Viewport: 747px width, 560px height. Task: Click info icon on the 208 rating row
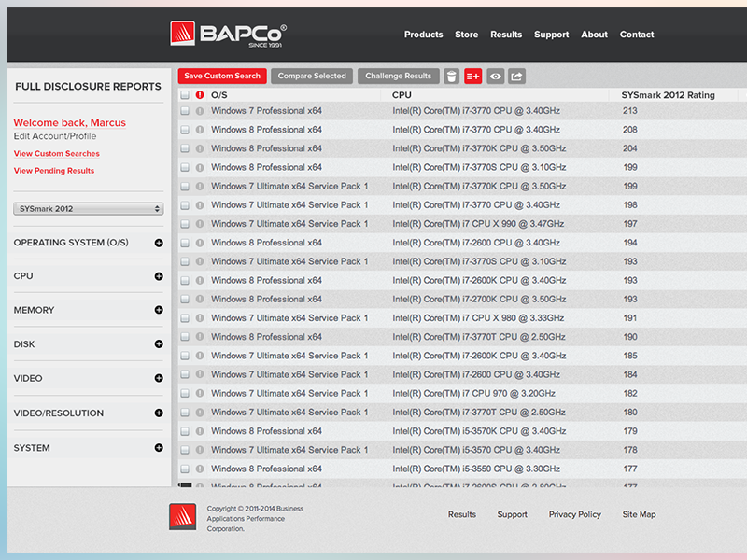(x=200, y=130)
